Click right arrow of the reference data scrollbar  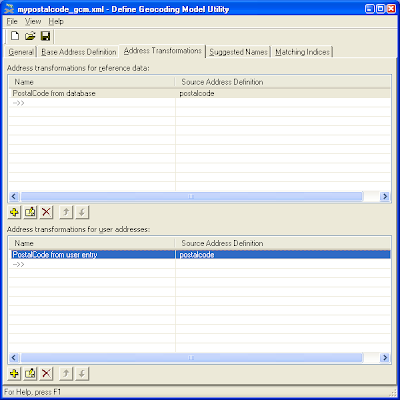pos(385,196)
